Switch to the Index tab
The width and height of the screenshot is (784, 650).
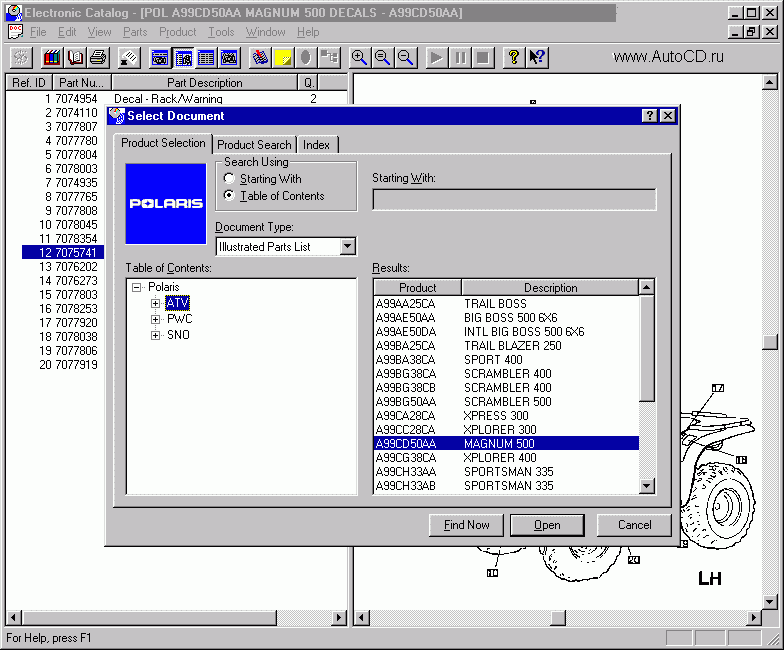(316, 144)
